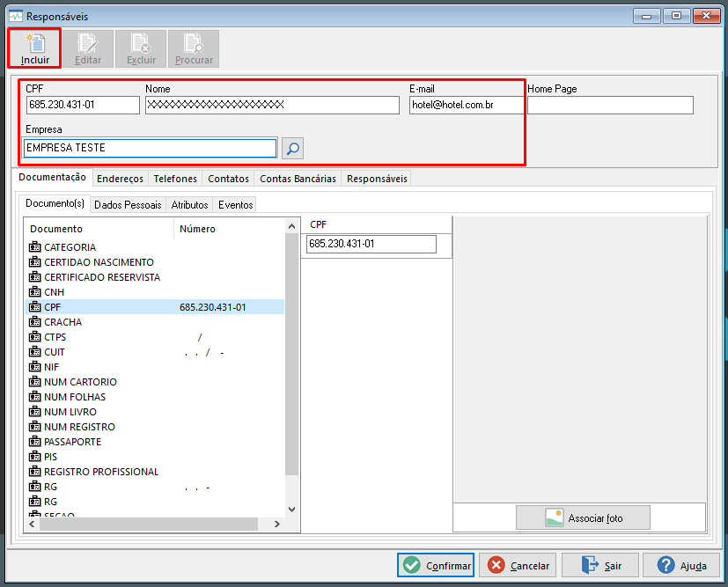
Task: Select the first RG row
Action: coord(154,487)
